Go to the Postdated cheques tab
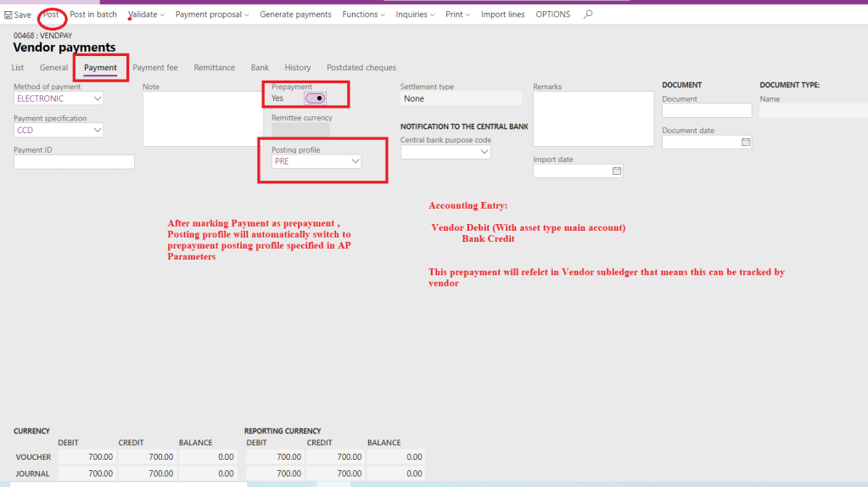The width and height of the screenshot is (868, 487). [x=361, y=68]
